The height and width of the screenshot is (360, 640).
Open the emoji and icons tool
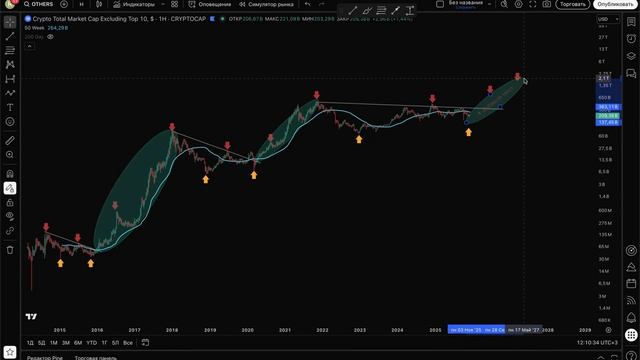(10, 122)
